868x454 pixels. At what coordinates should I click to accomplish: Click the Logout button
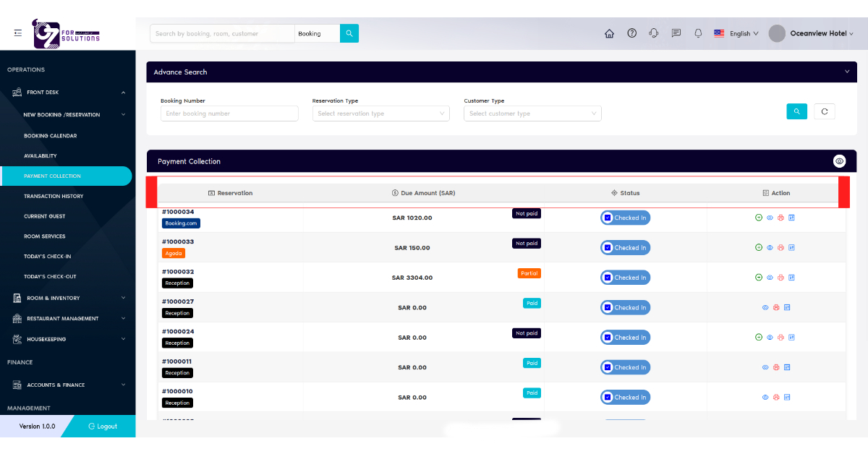click(x=101, y=427)
